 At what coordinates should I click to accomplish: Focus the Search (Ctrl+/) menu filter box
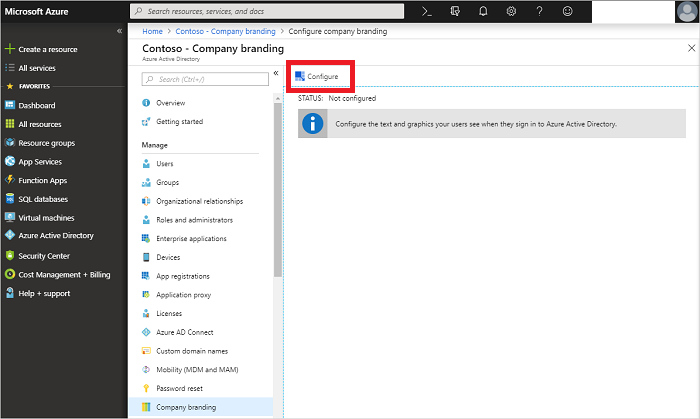coord(205,79)
